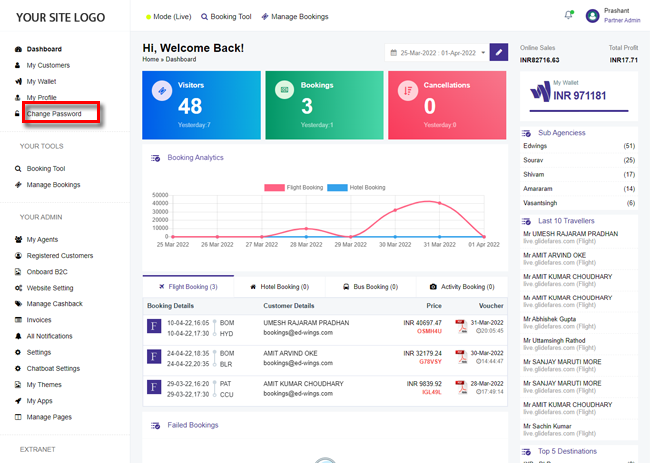Viewport: 650px width, 463px height.
Task: Click the My Customers person icon
Action: pyautogui.click(x=17, y=65)
